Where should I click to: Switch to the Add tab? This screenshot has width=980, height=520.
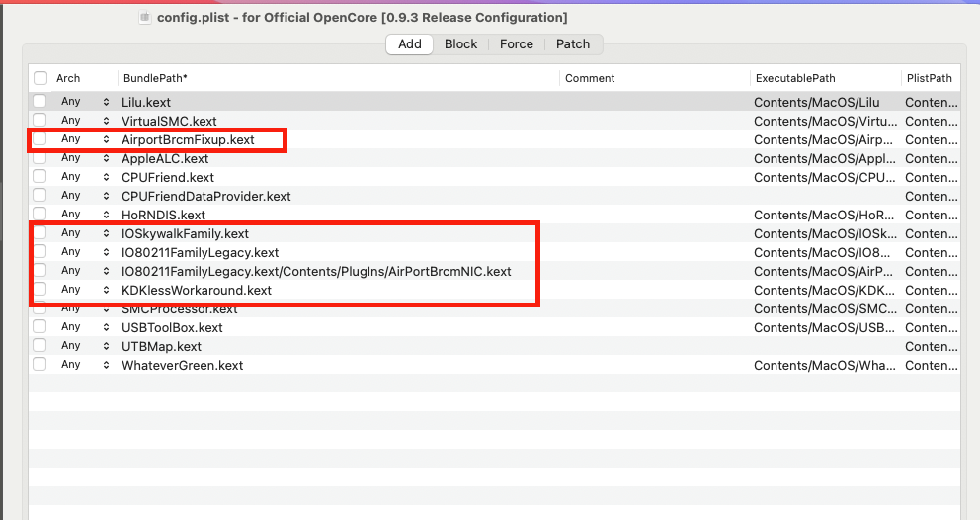(x=409, y=44)
